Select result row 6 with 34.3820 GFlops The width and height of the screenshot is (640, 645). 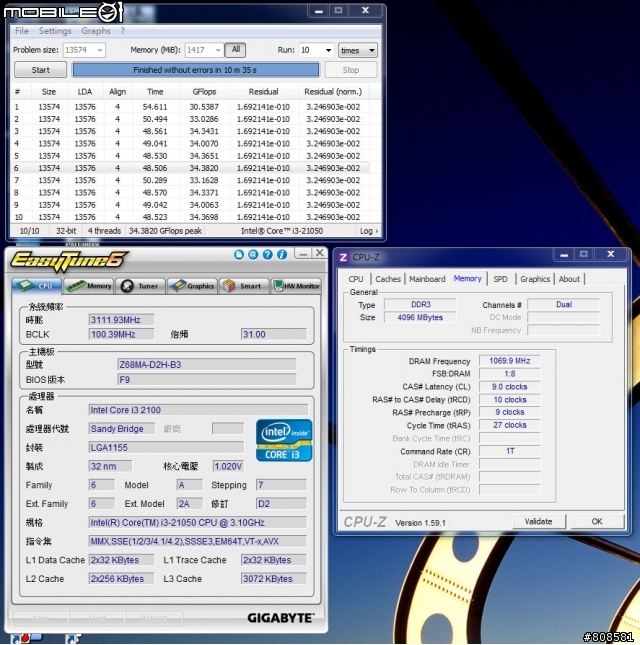tap(190, 168)
